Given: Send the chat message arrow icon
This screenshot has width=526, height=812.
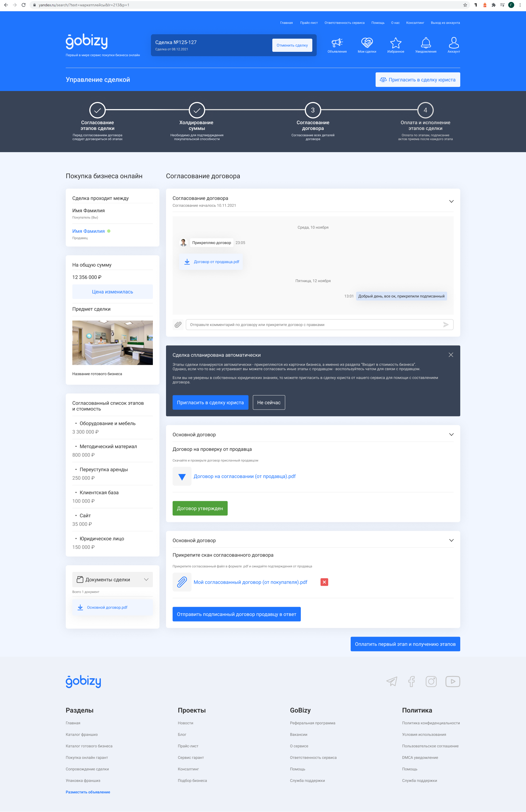Looking at the screenshot, I should (x=445, y=325).
